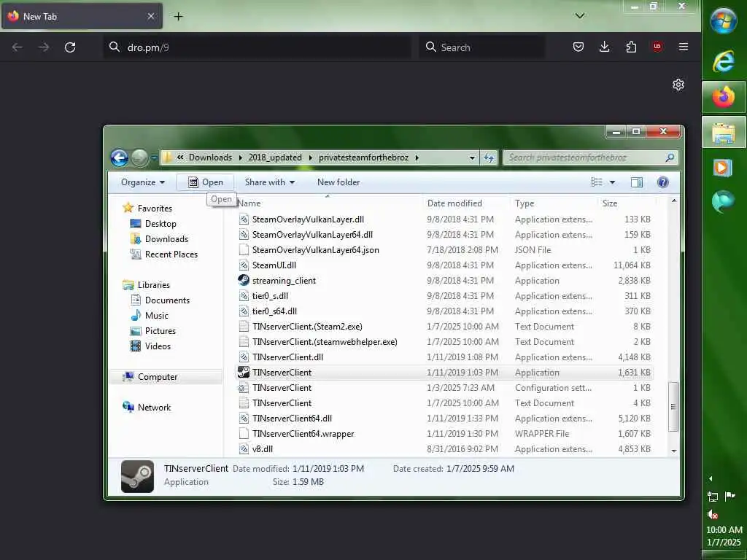747x560 pixels.
Task: Launch Internet Explorer from taskbar
Action: point(723,61)
